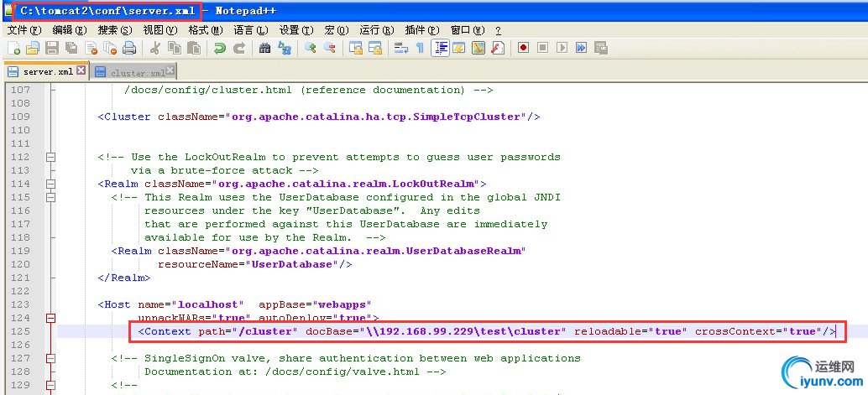The image size is (868, 395).
Task: Click the Zoom in magnifier icon
Action: (x=310, y=48)
